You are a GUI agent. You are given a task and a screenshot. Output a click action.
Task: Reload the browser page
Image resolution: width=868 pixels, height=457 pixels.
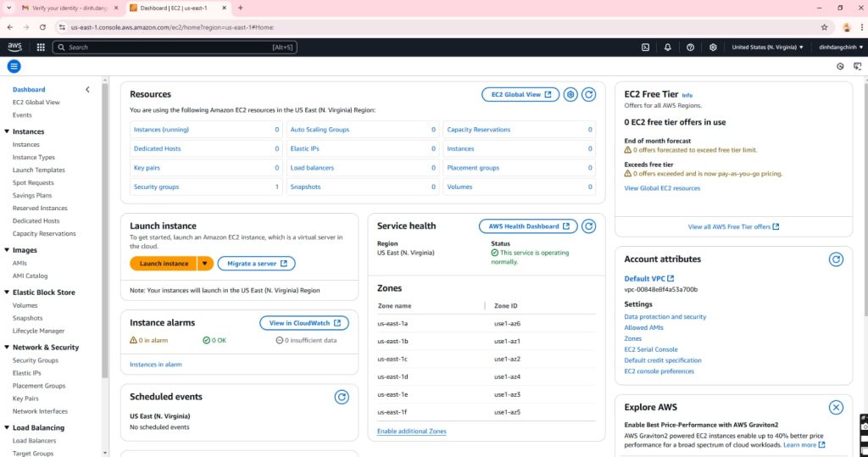pyautogui.click(x=42, y=27)
